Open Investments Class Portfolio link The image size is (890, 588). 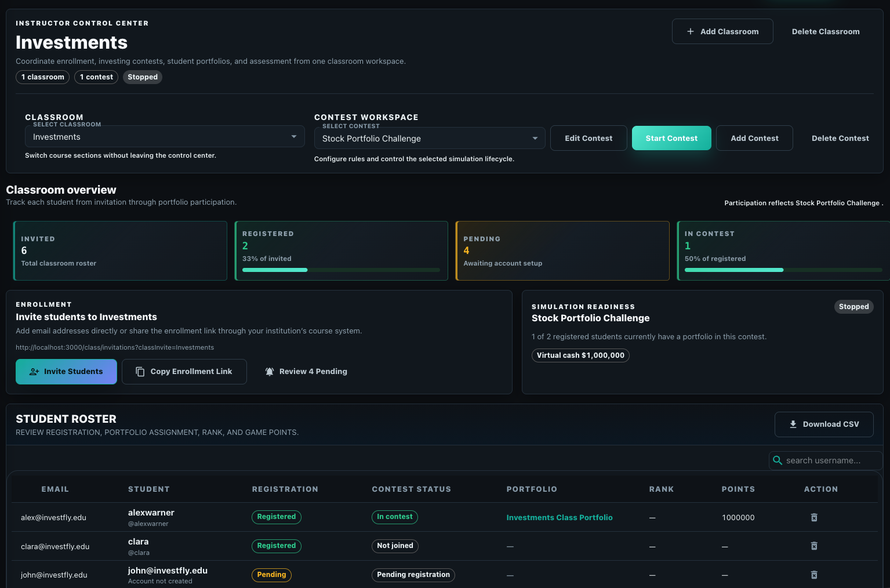point(560,517)
